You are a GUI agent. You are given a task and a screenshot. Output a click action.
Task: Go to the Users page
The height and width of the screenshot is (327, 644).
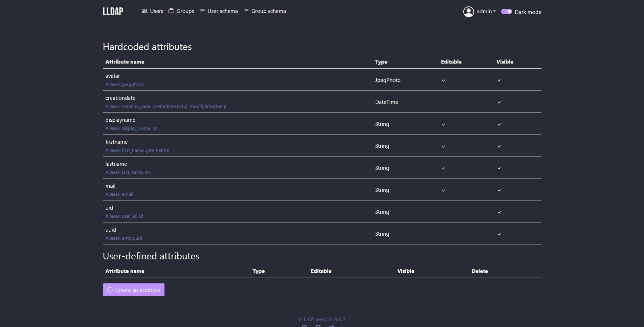[x=156, y=11]
